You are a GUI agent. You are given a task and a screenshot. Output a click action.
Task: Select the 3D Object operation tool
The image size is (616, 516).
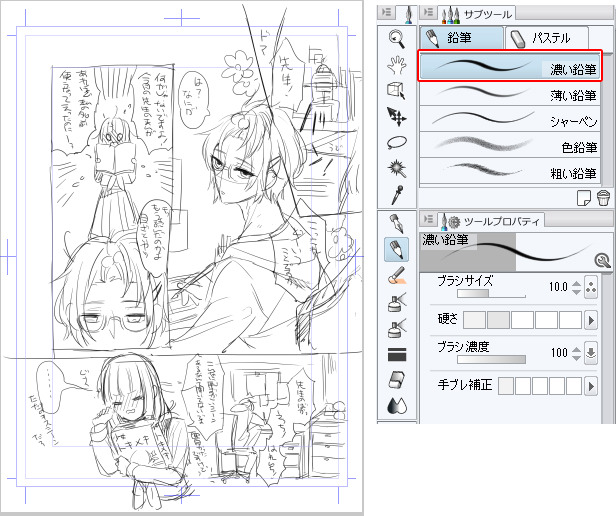coord(397,90)
